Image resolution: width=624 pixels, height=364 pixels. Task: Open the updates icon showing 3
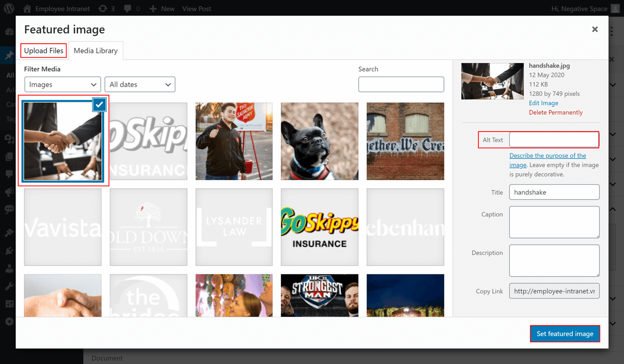[x=103, y=8]
